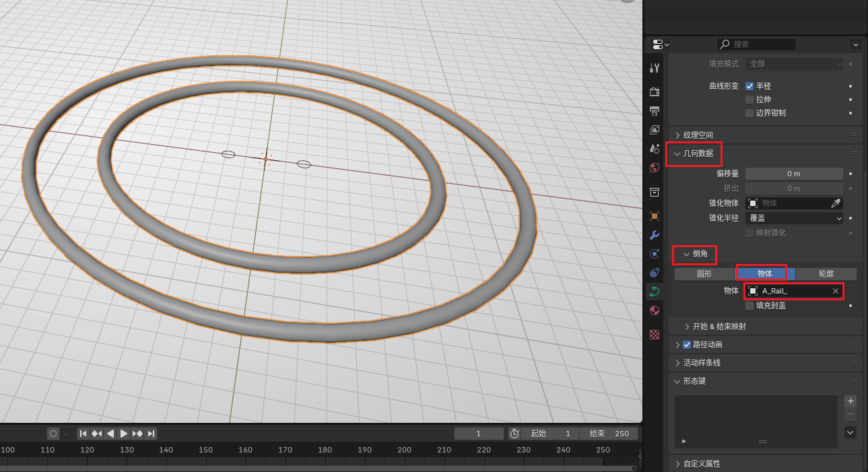Select the 物体 bevel mode

pyautogui.click(x=765, y=274)
